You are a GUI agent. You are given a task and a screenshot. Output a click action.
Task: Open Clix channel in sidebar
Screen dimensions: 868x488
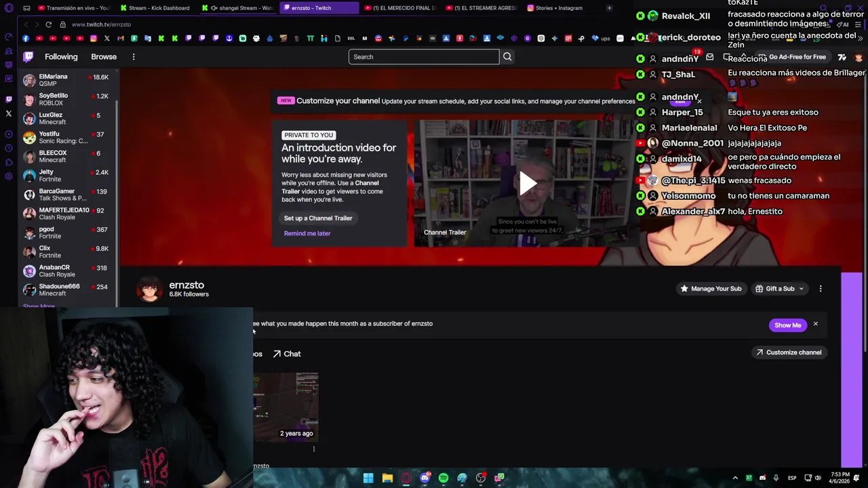click(x=66, y=251)
